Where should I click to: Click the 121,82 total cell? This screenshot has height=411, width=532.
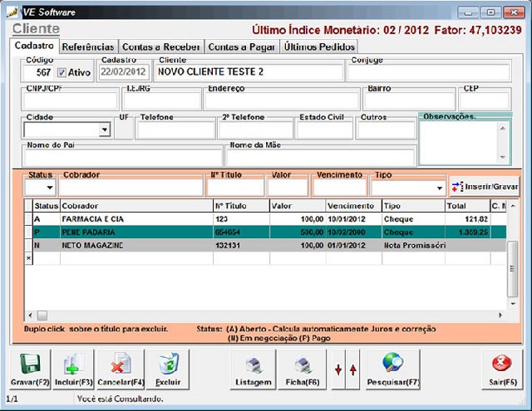[x=467, y=219]
